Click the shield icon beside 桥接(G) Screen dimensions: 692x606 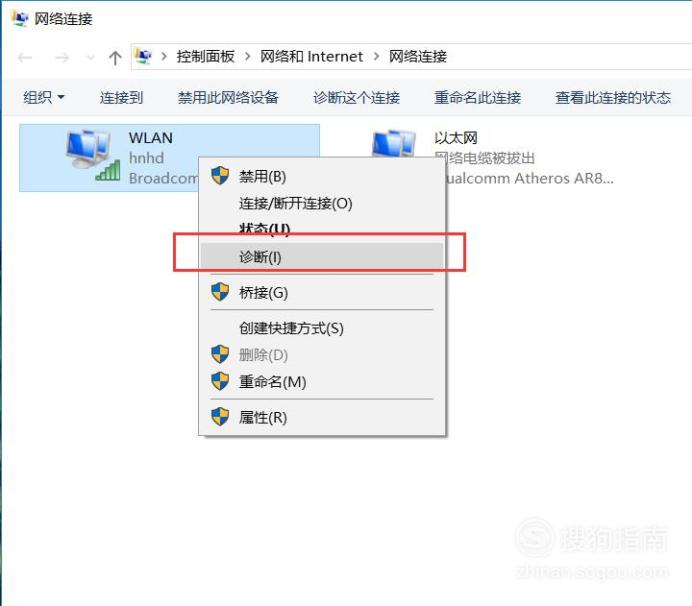tap(220, 292)
